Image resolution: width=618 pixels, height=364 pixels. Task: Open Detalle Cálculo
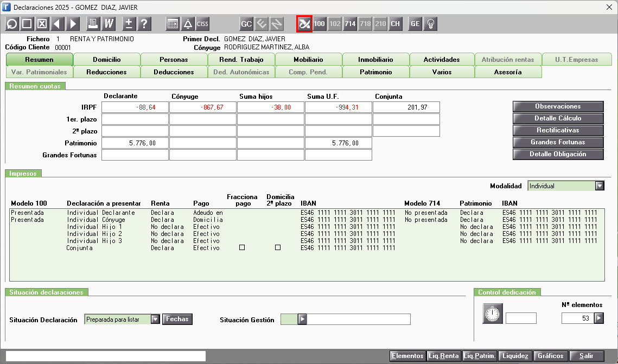coord(558,118)
